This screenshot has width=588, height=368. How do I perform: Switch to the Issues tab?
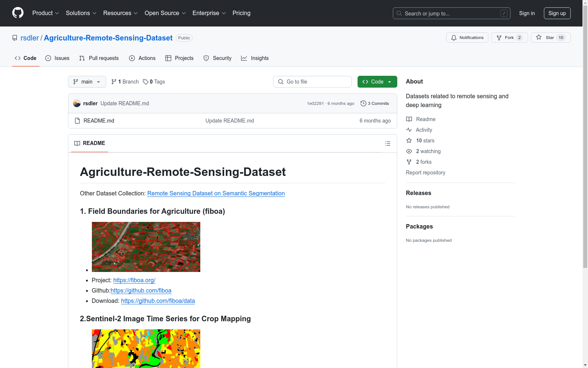coord(57,58)
